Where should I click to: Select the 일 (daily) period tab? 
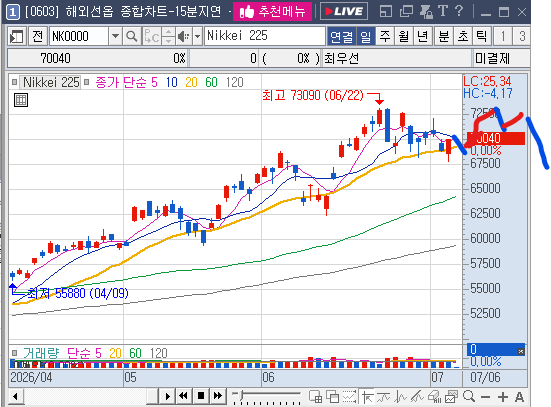[365, 36]
